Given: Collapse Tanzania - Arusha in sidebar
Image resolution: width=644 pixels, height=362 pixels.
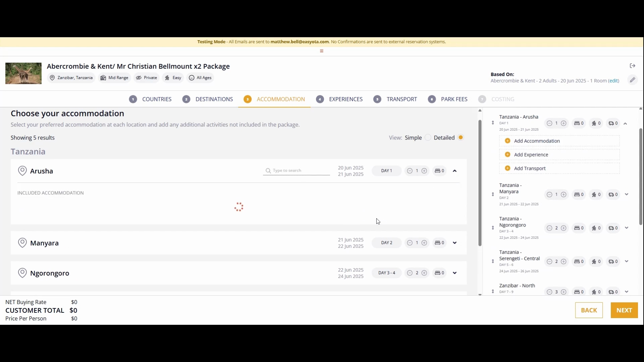Looking at the screenshot, I should click(x=626, y=124).
